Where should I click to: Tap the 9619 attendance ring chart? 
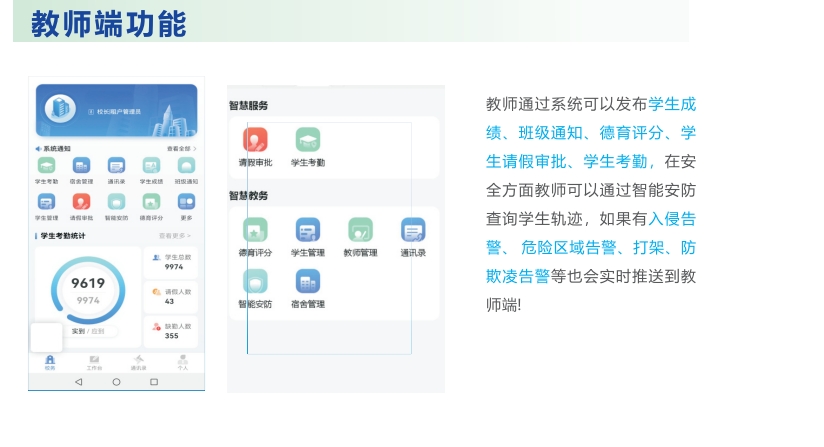coord(88,290)
